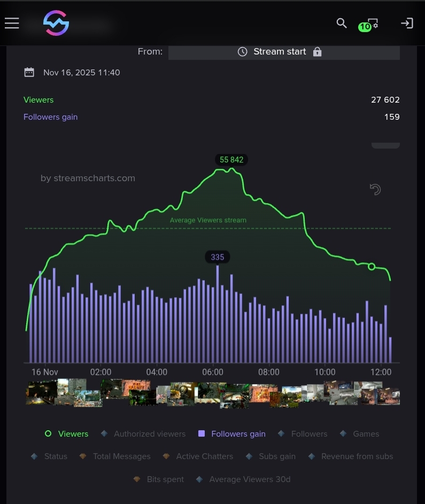Toggle Followers gain series in legend
The width and height of the screenshot is (425, 504).
232,433
